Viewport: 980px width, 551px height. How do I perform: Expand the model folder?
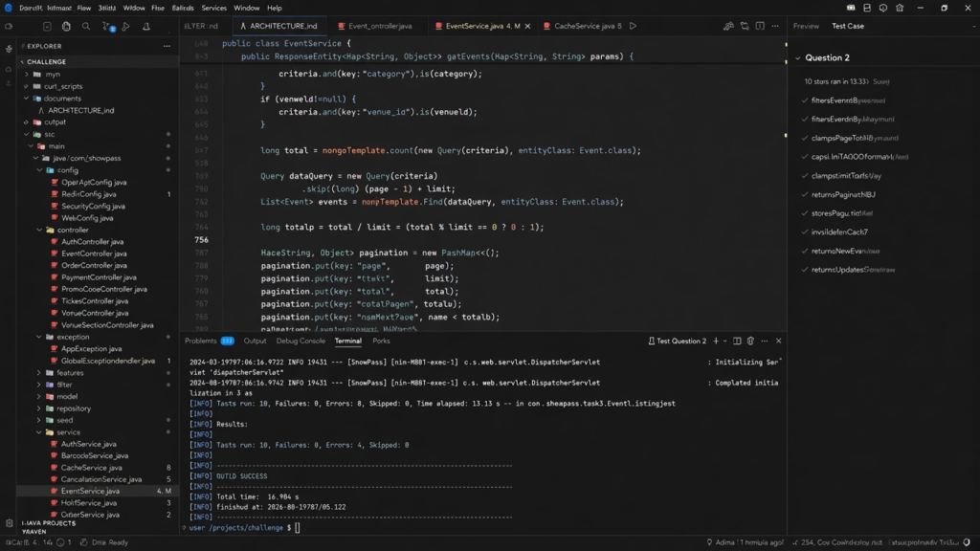point(39,397)
